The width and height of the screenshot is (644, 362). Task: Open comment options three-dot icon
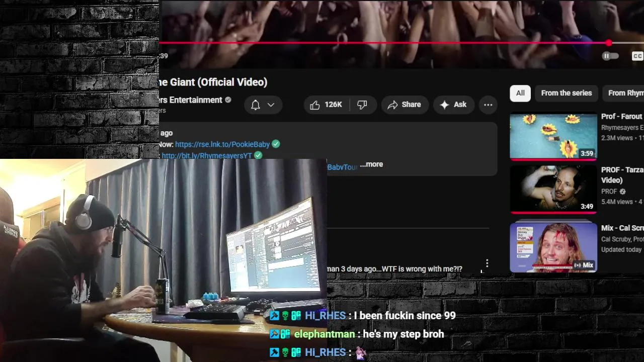[x=487, y=263]
